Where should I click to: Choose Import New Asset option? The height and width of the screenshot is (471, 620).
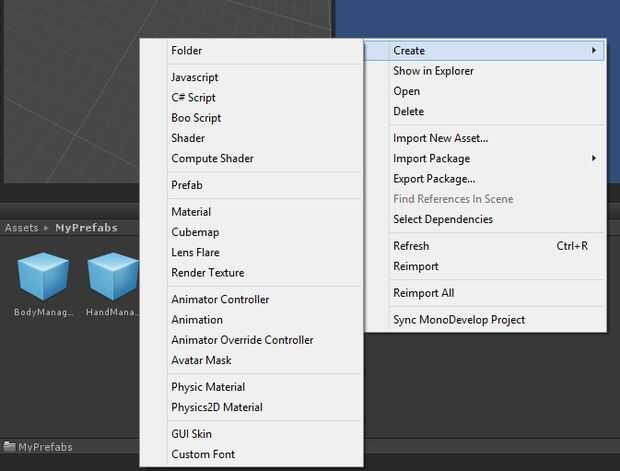click(440, 138)
